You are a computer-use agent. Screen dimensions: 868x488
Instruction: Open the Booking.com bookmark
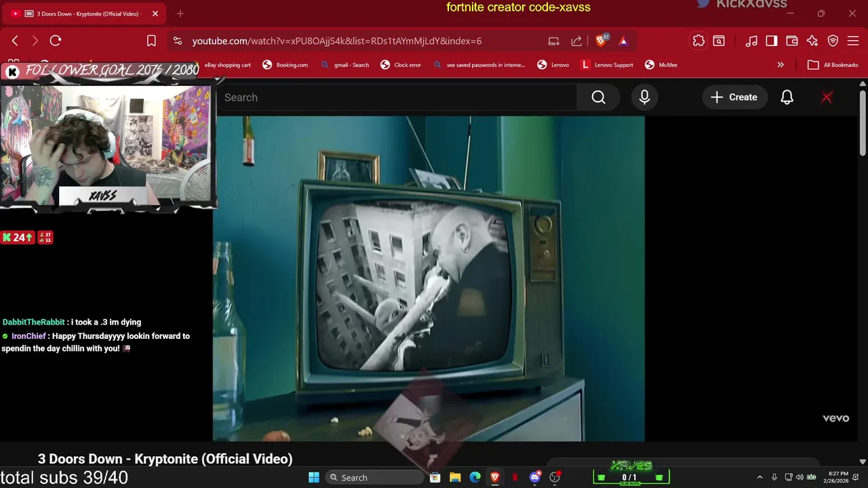coord(285,65)
